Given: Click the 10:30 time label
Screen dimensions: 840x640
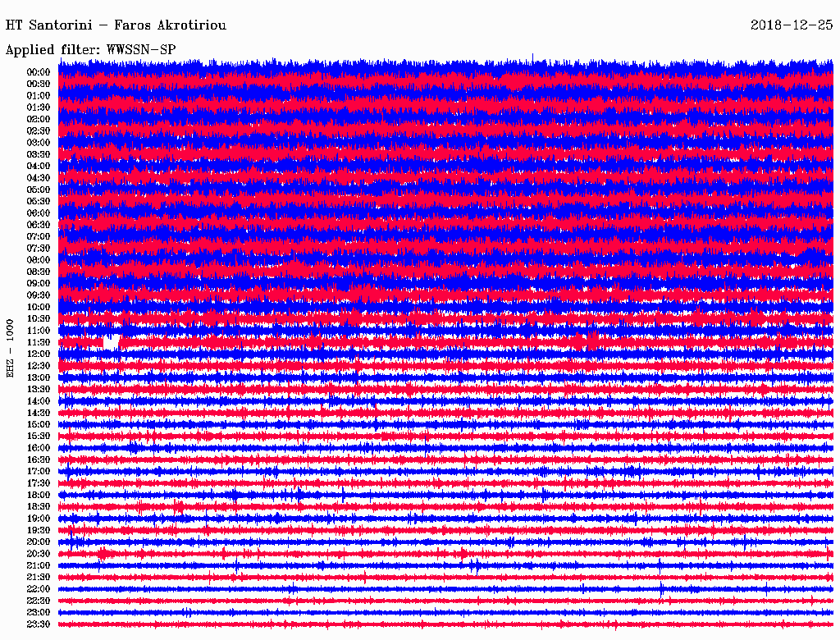Looking at the screenshot, I should click(x=39, y=319).
